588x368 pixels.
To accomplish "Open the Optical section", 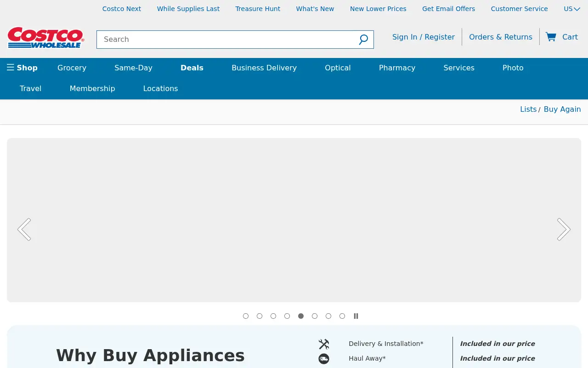I will pos(338,68).
